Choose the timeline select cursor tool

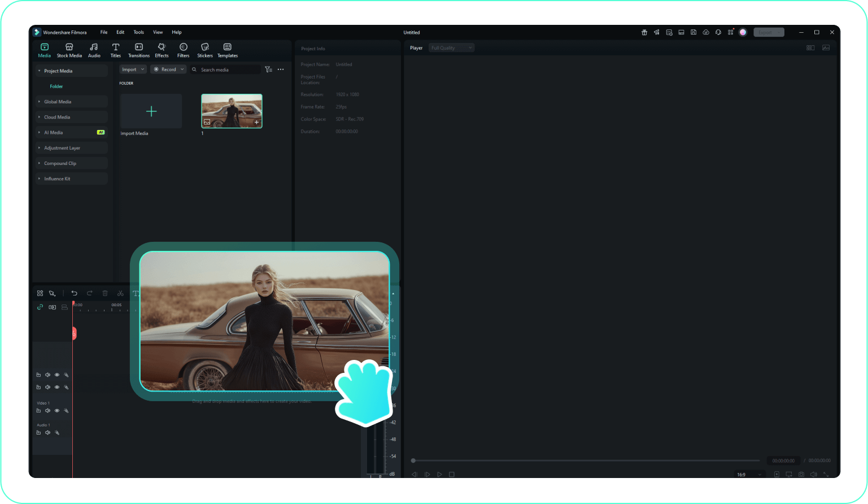pyautogui.click(x=52, y=293)
